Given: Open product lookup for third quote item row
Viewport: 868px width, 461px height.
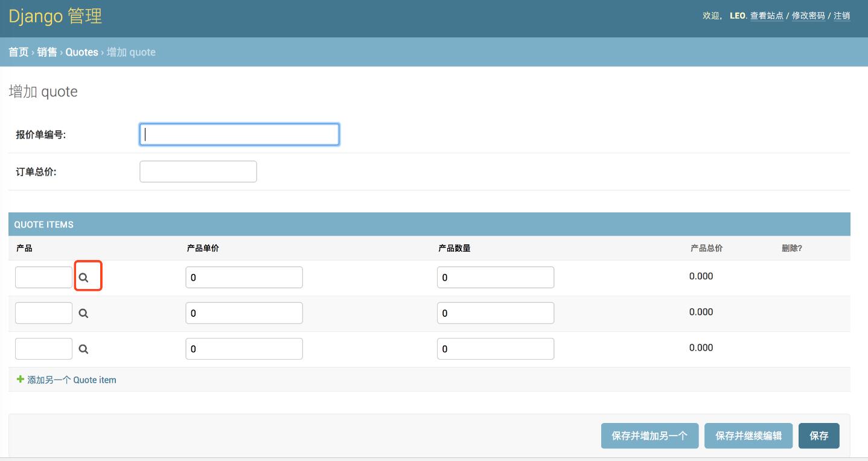Looking at the screenshot, I should [84, 348].
